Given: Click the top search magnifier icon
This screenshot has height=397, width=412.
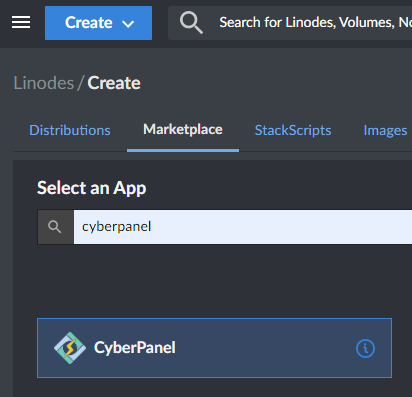Looking at the screenshot, I should (x=191, y=22).
